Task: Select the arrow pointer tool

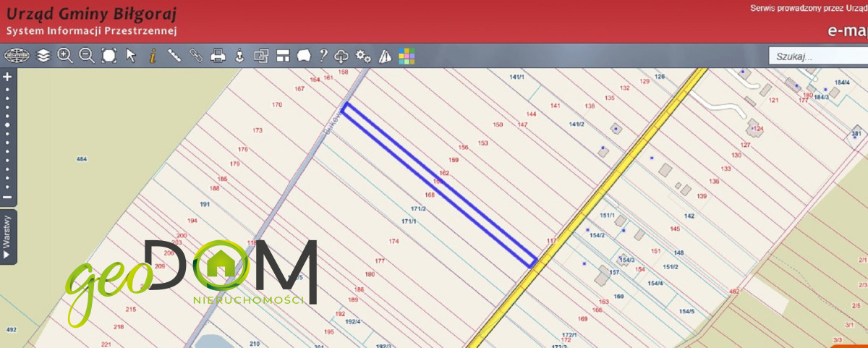Action: click(131, 56)
